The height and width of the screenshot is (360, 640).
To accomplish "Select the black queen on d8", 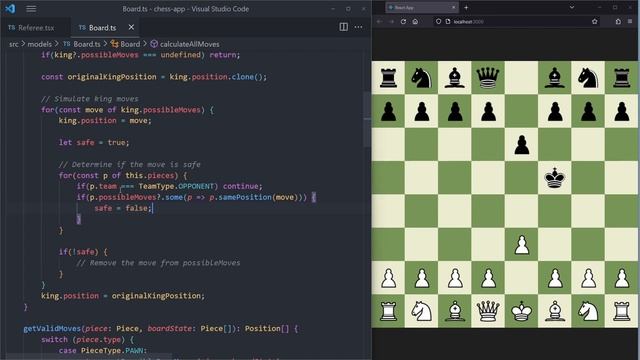I will point(488,78).
